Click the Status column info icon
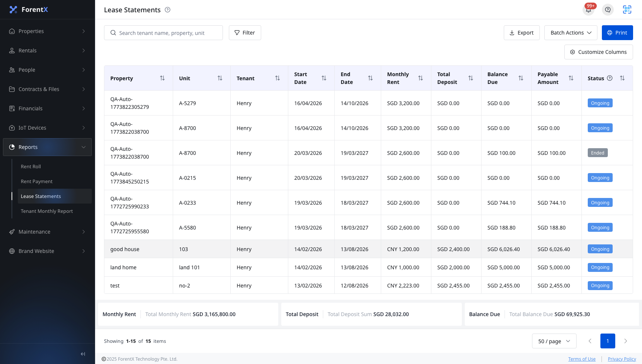This screenshot has height=364, width=642. pos(610,78)
